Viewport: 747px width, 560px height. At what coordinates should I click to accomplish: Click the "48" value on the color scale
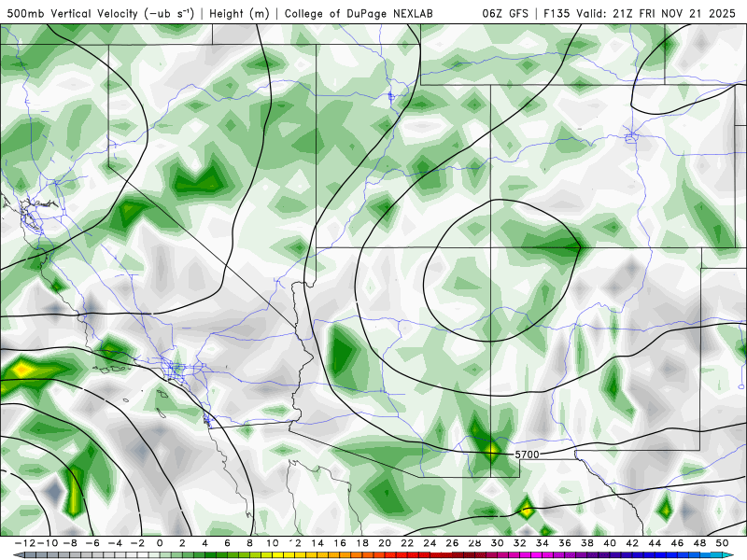699,543
